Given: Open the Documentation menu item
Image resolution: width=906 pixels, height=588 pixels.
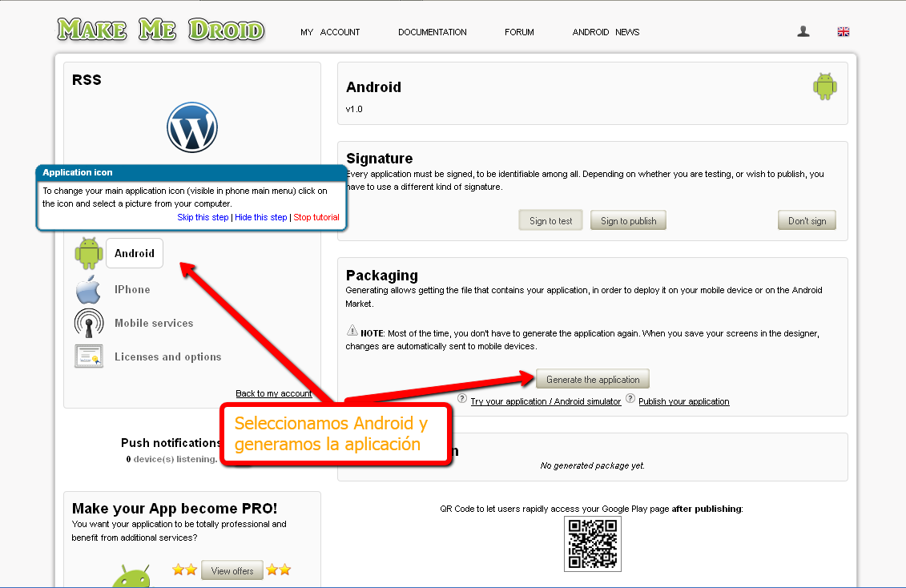Looking at the screenshot, I should [433, 32].
